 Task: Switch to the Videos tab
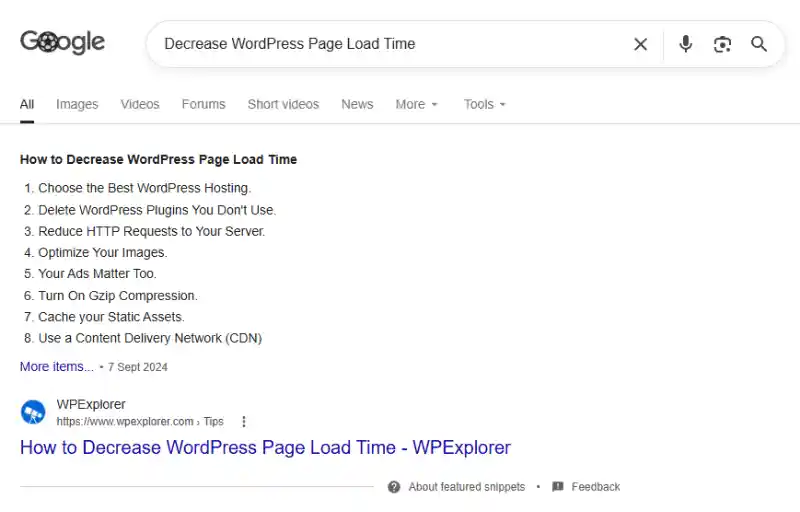coord(140,105)
